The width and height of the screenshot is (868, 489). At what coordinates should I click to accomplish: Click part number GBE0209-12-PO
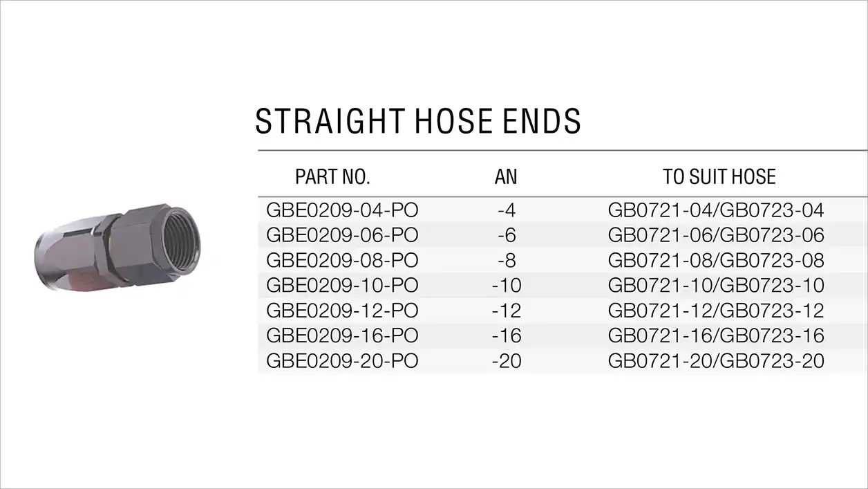coord(343,311)
